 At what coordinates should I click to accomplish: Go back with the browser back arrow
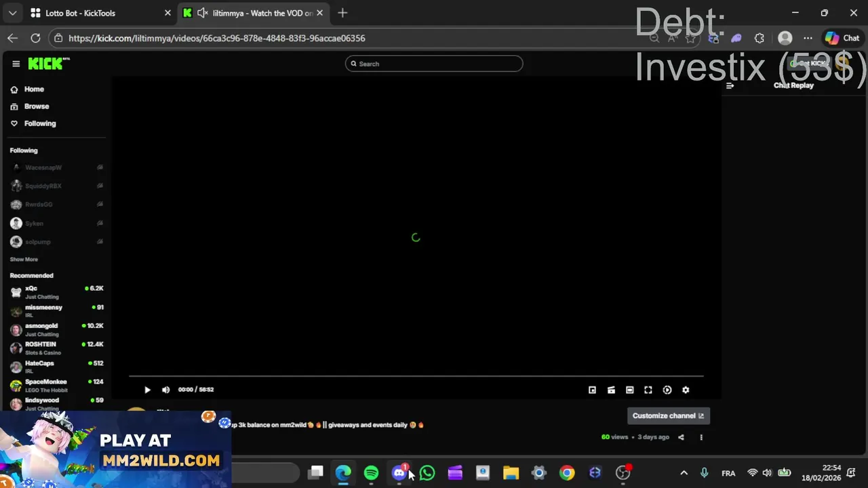12,38
